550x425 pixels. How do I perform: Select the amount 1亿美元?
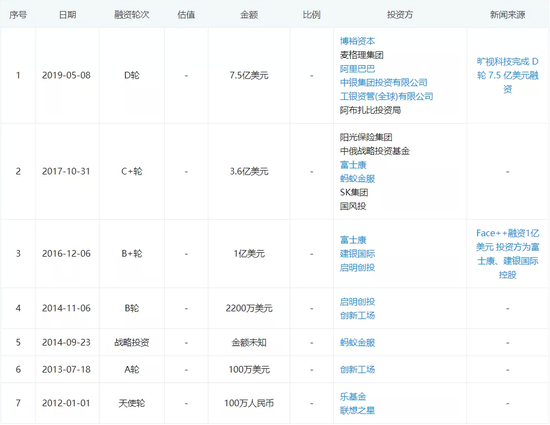click(x=249, y=254)
